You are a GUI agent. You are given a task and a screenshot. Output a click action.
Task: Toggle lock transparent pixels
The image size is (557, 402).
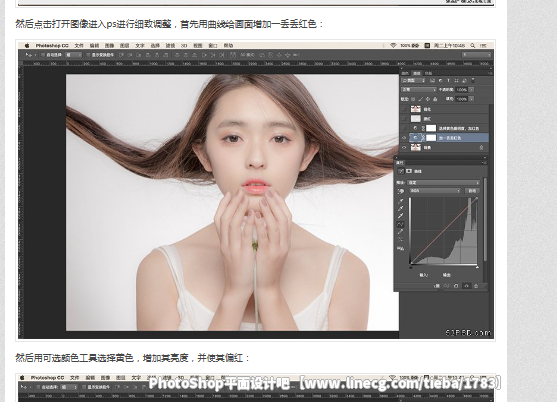click(x=413, y=99)
